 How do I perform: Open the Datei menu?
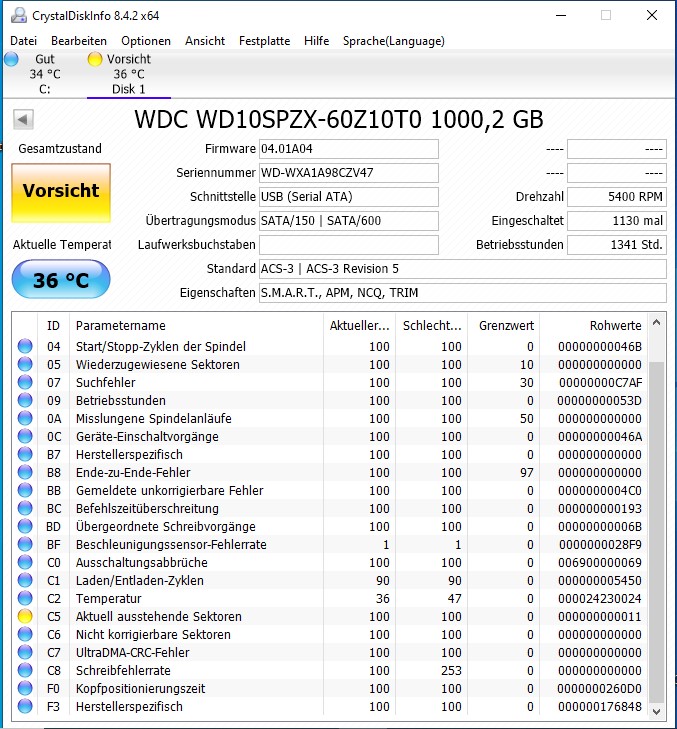[x=23, y=41]
